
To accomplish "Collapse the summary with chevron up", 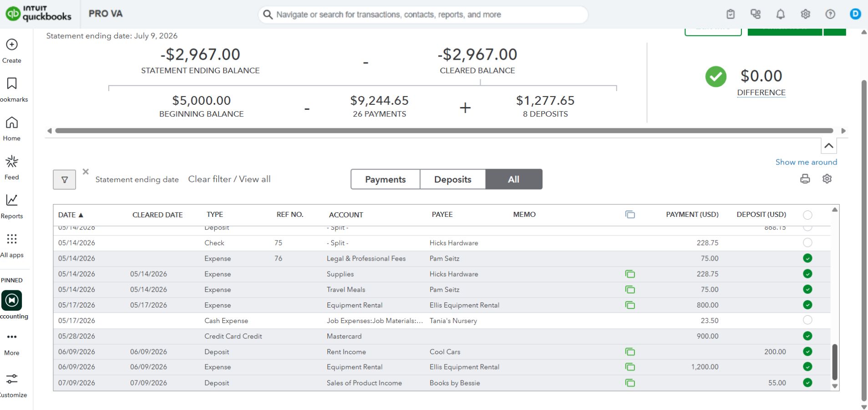I will pos(829,146).
